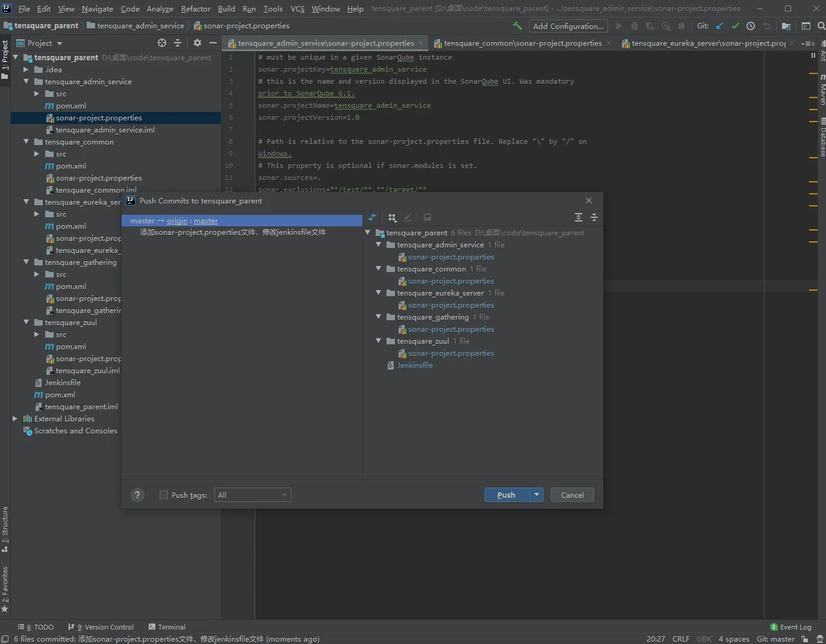Click the Git Commit checkmark icon
This screenshot has width=826, height=644.
coord(735,26)
